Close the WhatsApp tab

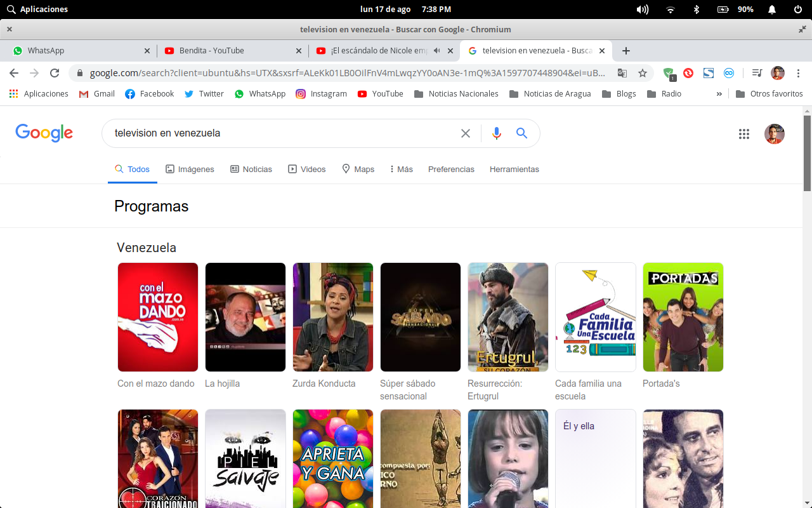pyautogui.click(x=147, y=51)
